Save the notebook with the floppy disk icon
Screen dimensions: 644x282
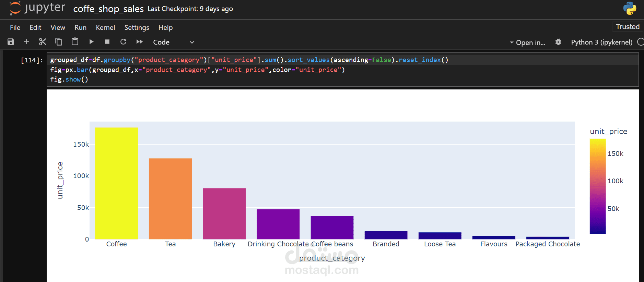(11, 42)
